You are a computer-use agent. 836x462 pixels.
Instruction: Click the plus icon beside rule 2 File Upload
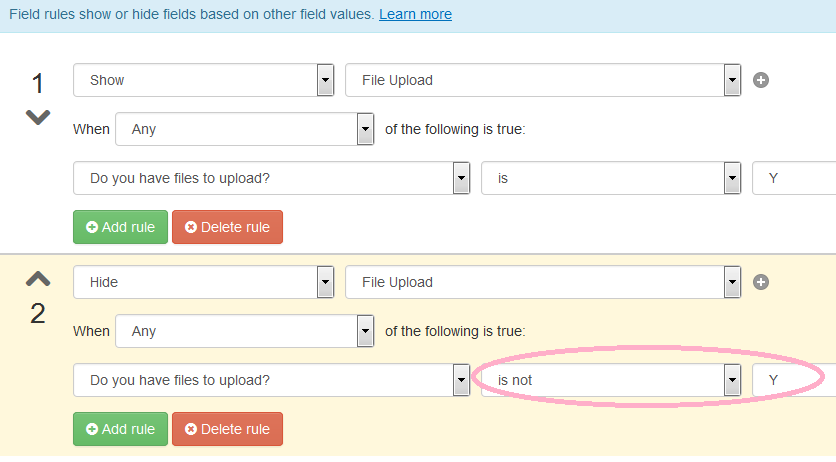[x=761, y=282]
